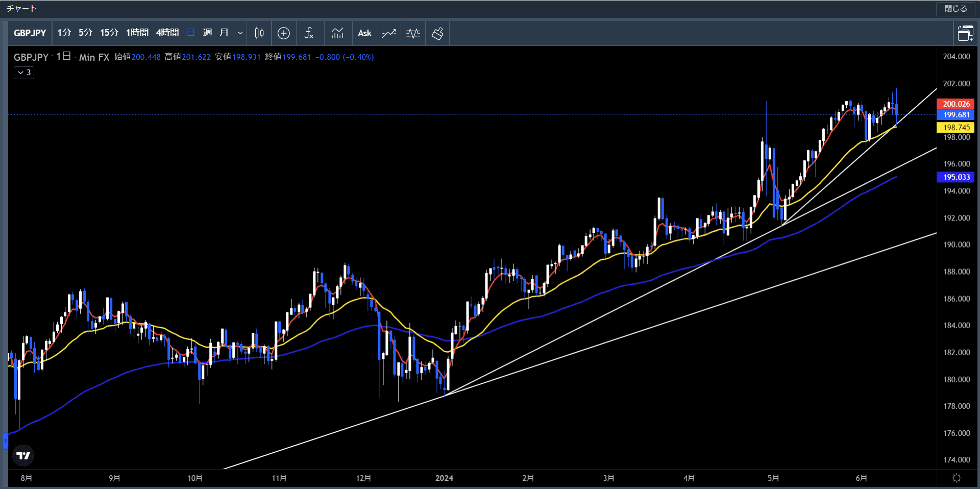This screenshot has height=489, width=980.
Task: Select the 4時間 timeframe
Action: 167,33
